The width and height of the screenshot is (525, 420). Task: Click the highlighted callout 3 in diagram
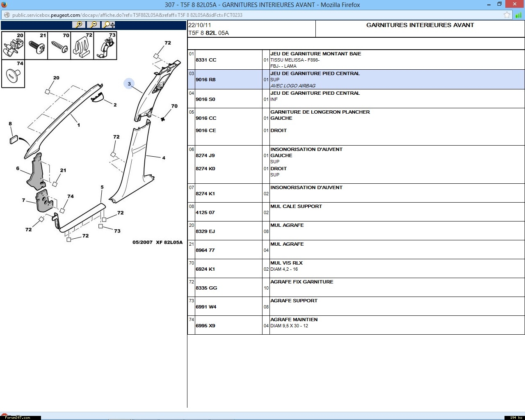[129, 84]
